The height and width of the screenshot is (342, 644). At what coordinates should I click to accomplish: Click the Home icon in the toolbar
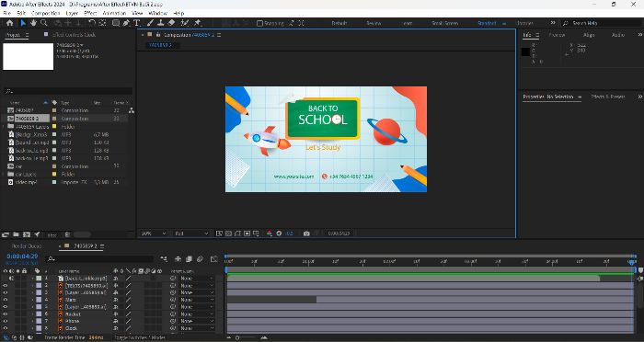click(10, 23)
